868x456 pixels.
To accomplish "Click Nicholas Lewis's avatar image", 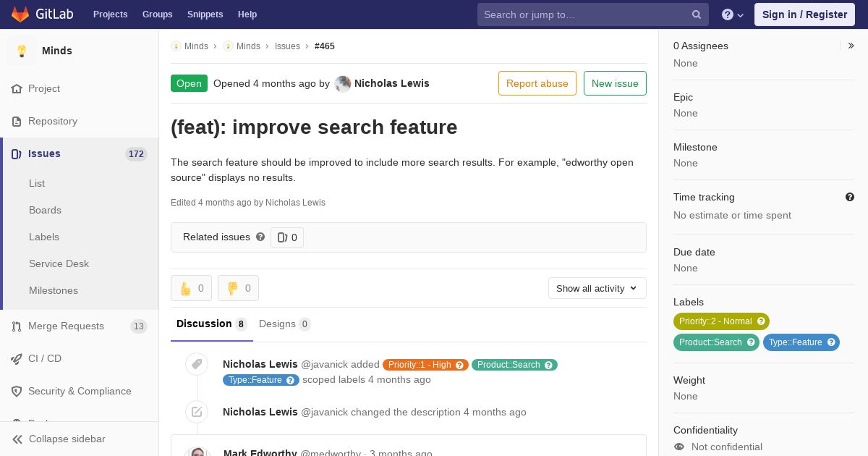I will click(x=343, y=83).
